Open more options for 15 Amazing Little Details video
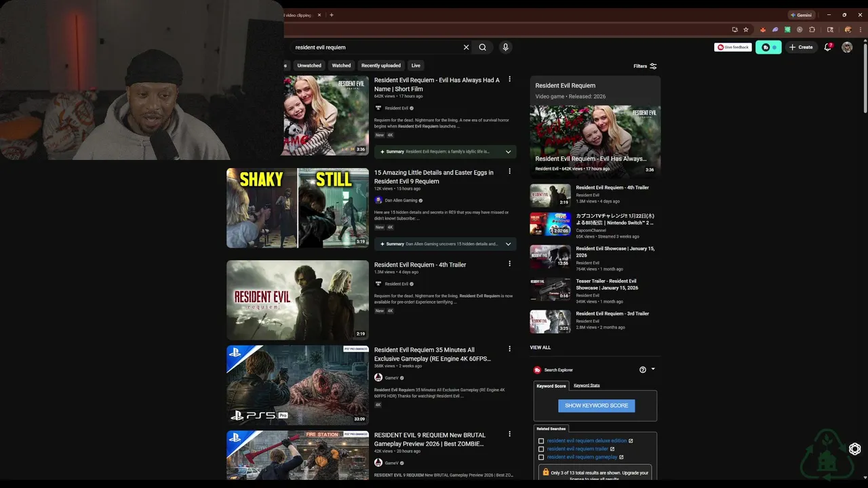868x488 pixels. pos(510,172)
